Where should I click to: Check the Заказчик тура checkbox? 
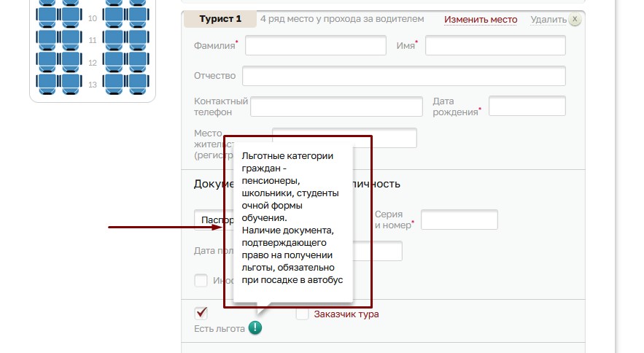coord(302,314)
